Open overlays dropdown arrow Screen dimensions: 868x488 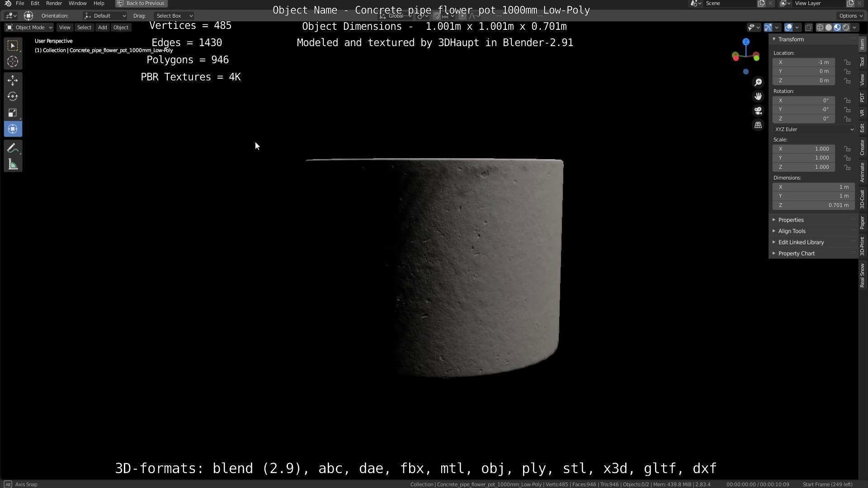click(x=797, y=28)
